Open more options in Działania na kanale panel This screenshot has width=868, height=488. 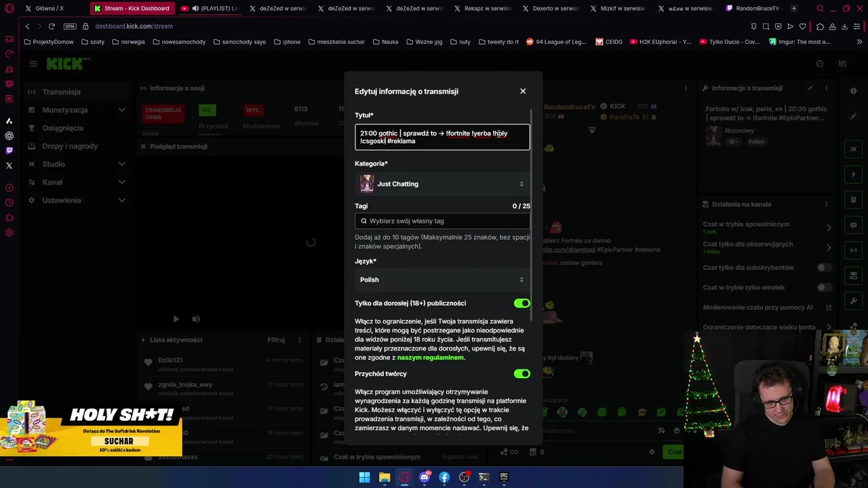pyautogui.click(x=827, y=204)
